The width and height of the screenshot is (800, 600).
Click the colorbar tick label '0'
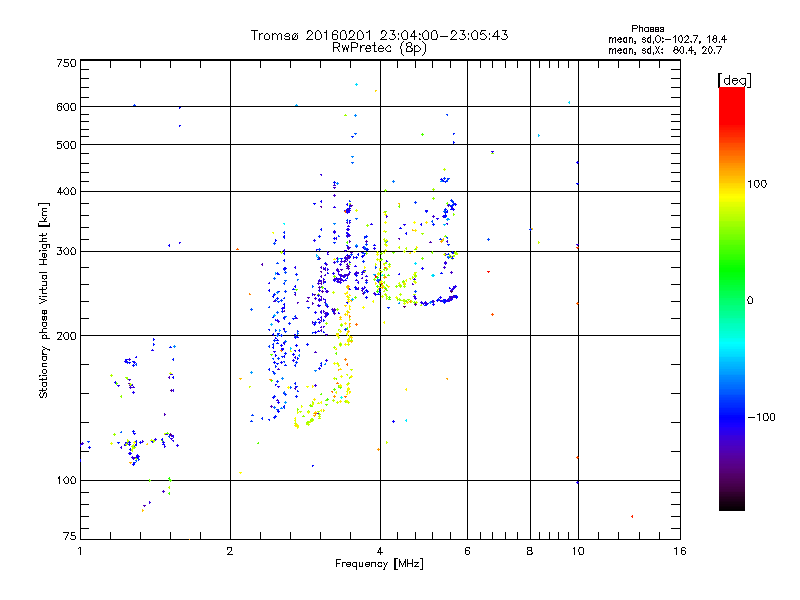pyautogui.click(x=750, y=301)
